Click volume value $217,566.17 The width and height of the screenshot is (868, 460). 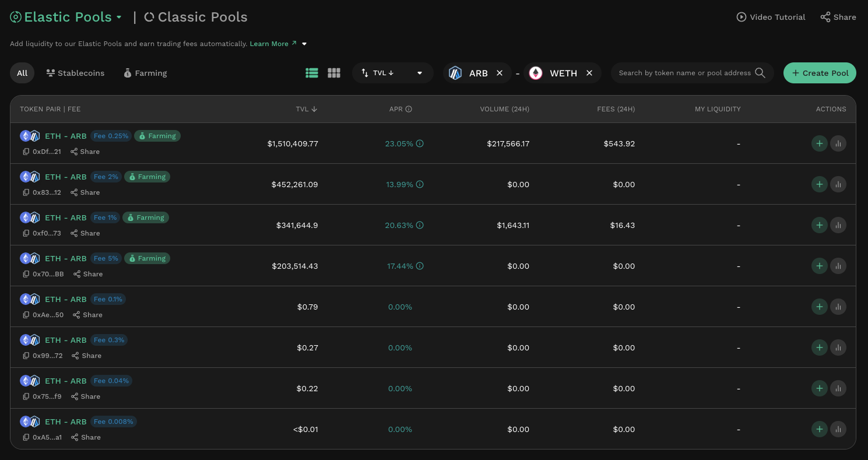pos(508,143)
